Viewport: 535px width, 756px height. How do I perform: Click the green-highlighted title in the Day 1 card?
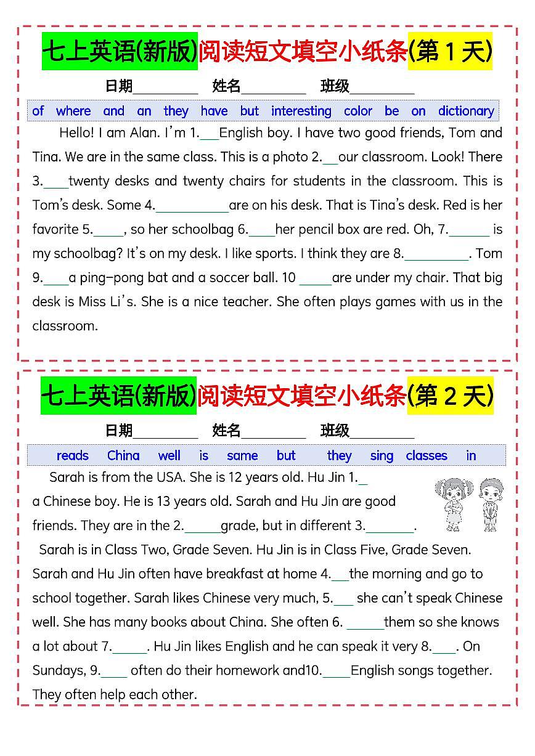coord(120,52)
